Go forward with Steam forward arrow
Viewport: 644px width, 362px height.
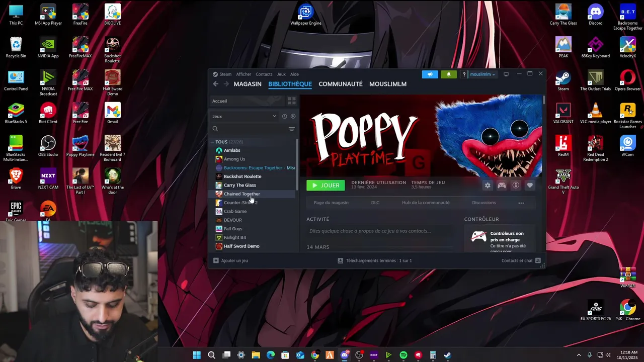[x=226, y=84]
